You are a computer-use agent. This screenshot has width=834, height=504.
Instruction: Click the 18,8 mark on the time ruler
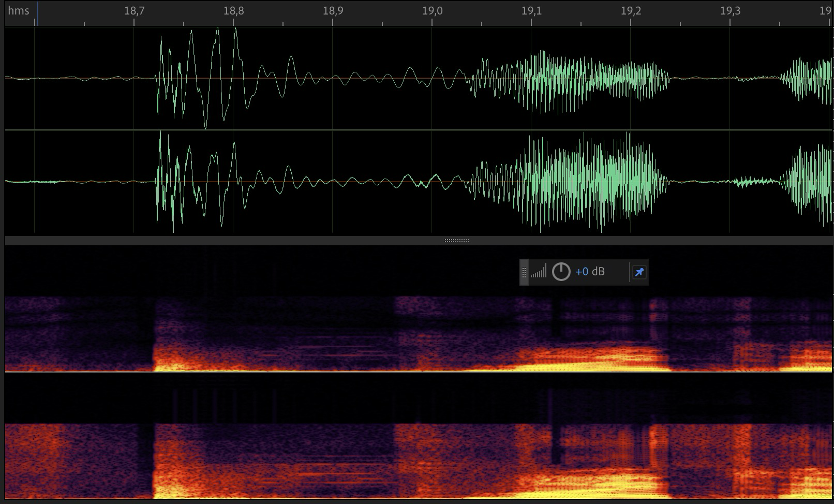pyautogui.click(x=233, y=11)
